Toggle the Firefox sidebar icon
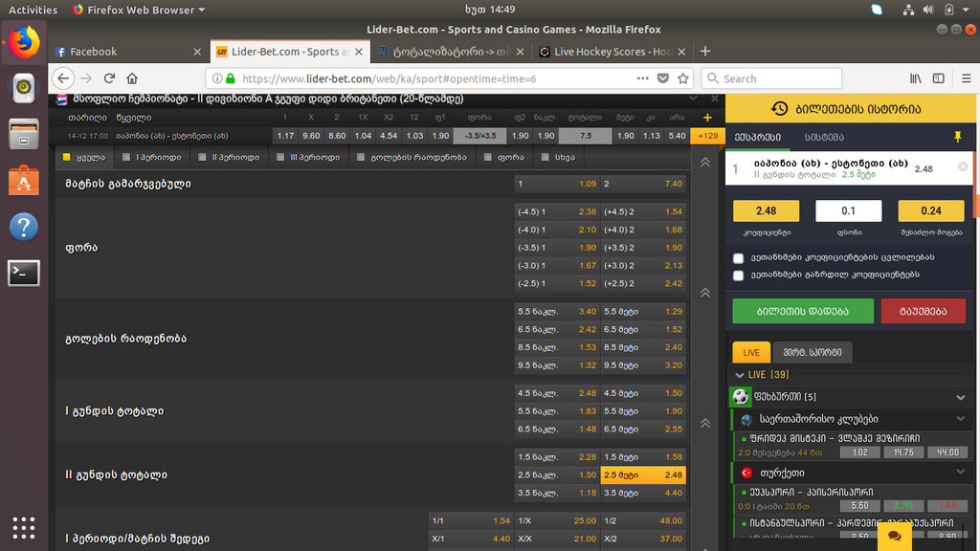Screen dimensions: 980x551 tap(938, 78)
